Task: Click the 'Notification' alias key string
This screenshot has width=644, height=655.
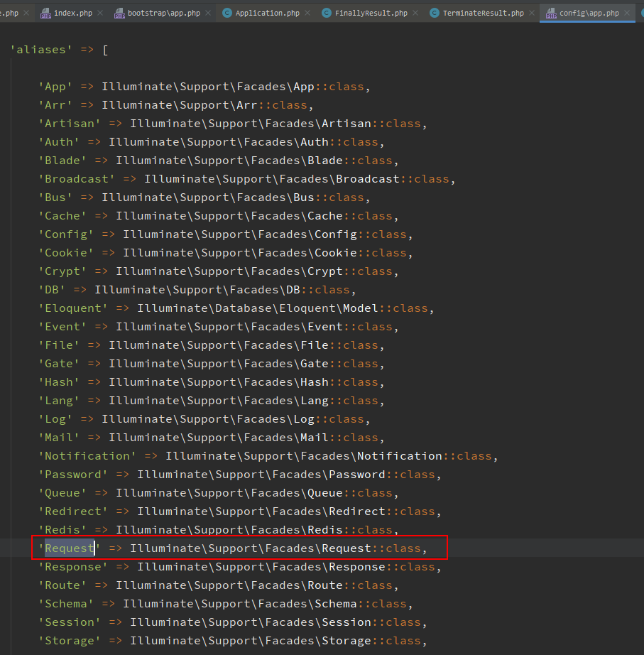Action: 87,456
